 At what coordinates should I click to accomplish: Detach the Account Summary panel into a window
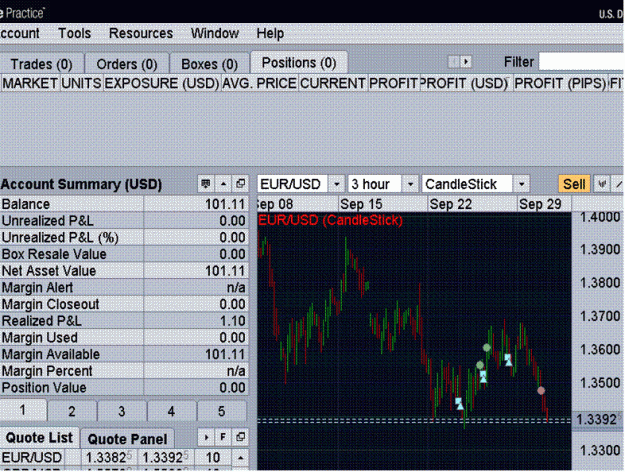click(240, 184)
